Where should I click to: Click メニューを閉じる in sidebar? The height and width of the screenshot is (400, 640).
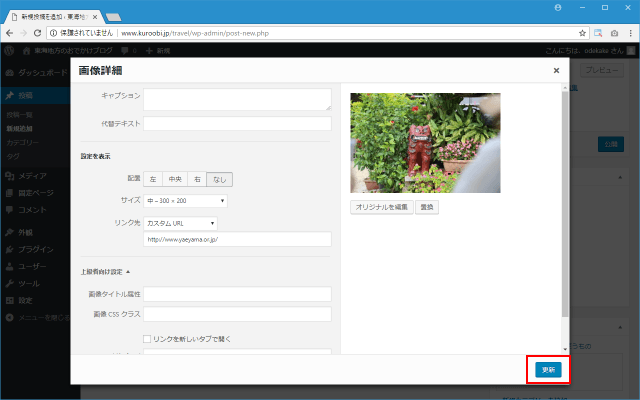(38, 318)
